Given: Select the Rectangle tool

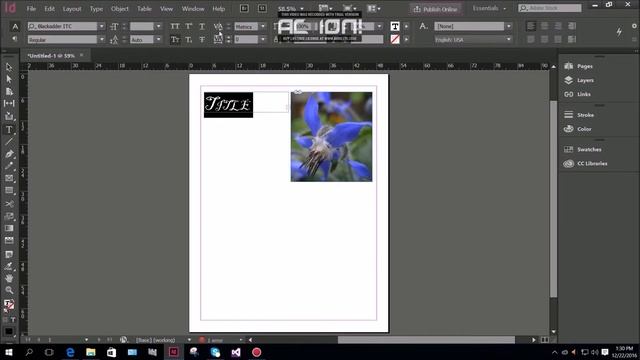Looking at the screenshot, I should coord(9,191).
